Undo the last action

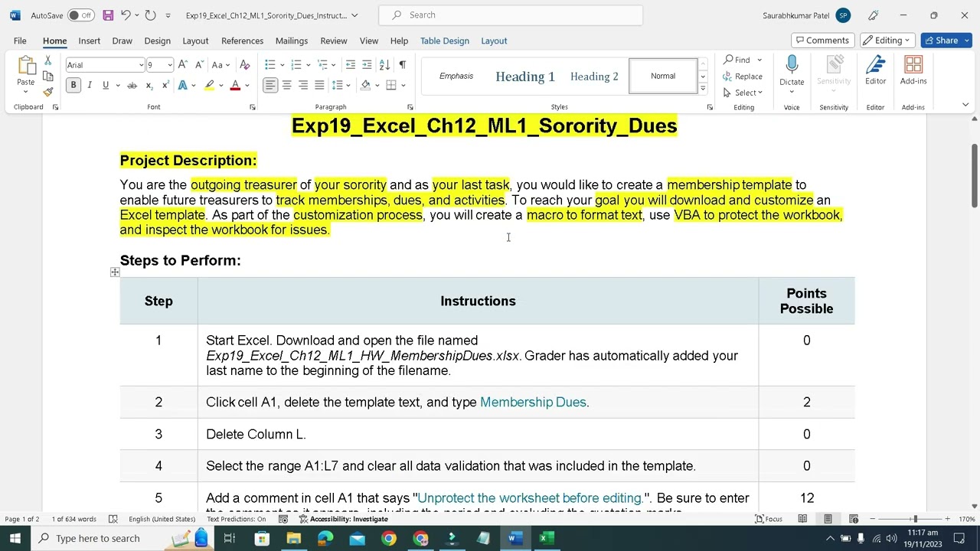coord(126,15)
